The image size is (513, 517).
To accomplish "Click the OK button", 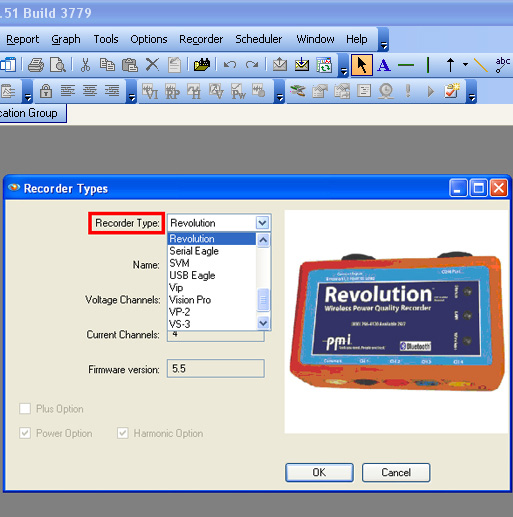I will click(319, 472).
